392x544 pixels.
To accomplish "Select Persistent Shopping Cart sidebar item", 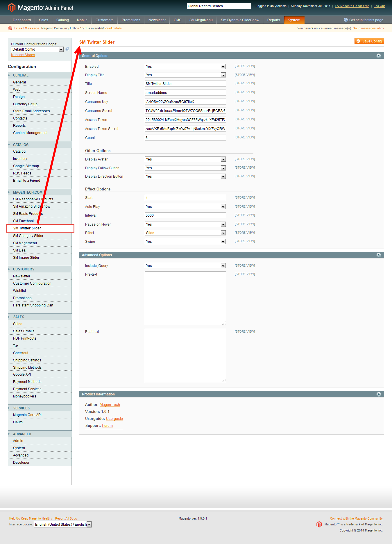I will 40,305.
